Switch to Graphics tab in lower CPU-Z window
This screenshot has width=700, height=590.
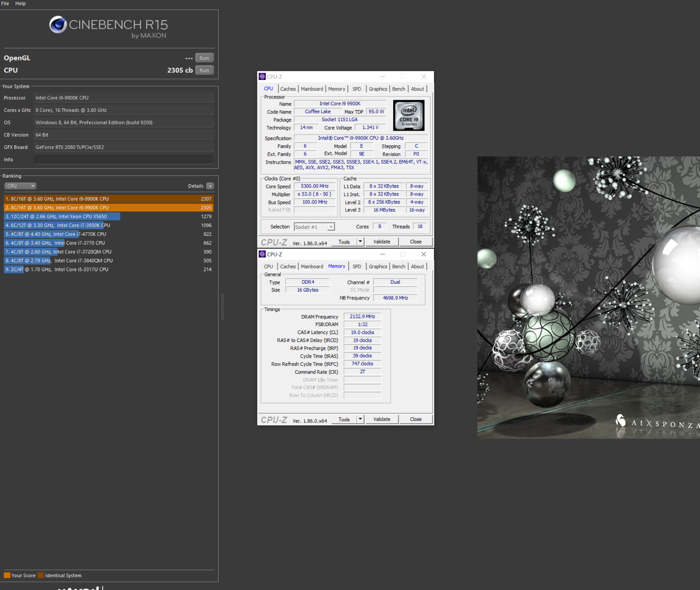(x=378, y=267)
